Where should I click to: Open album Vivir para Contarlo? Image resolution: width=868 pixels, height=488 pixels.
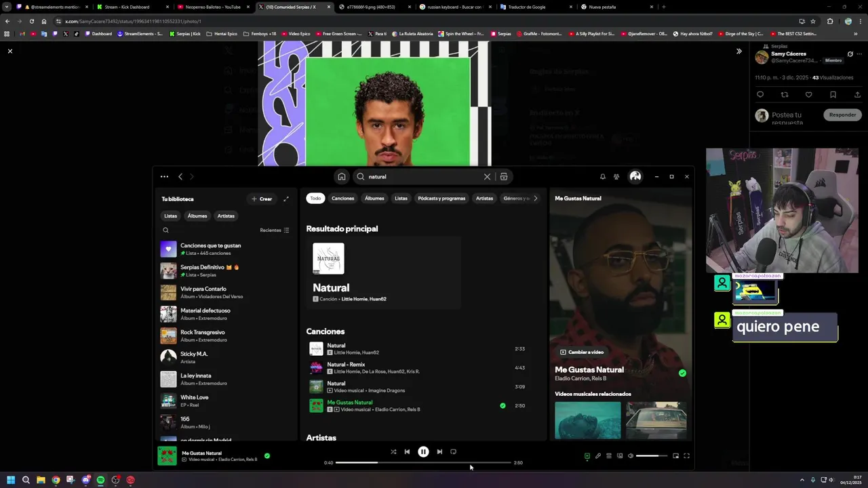coord(226,292)
